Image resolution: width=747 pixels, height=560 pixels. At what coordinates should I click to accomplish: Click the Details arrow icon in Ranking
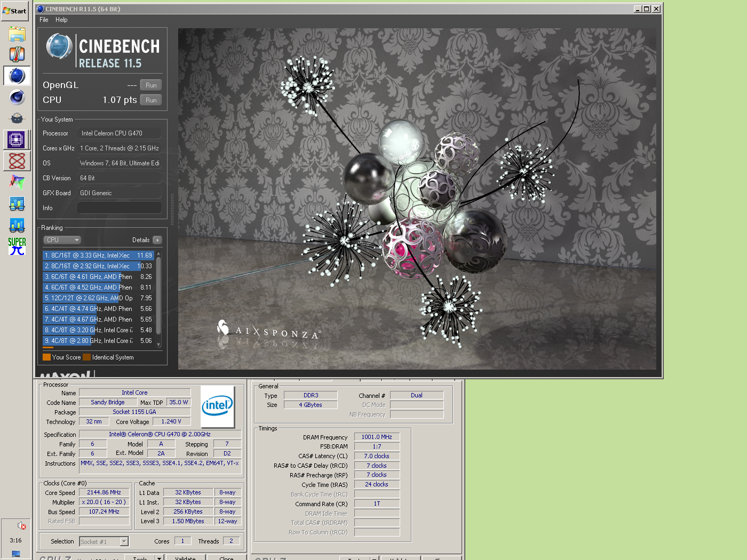coord(157,240)
